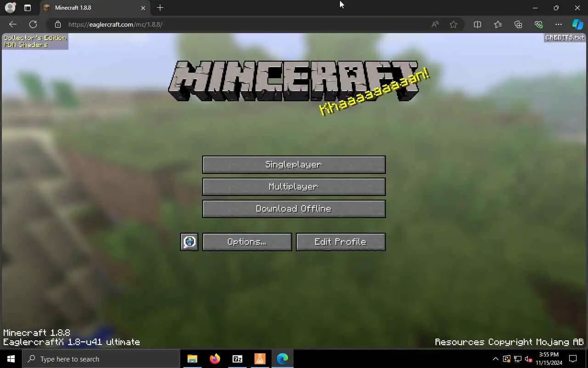Open the muted volume tray icon
This screenshot has height=368, width=588.
pos(528,359)
